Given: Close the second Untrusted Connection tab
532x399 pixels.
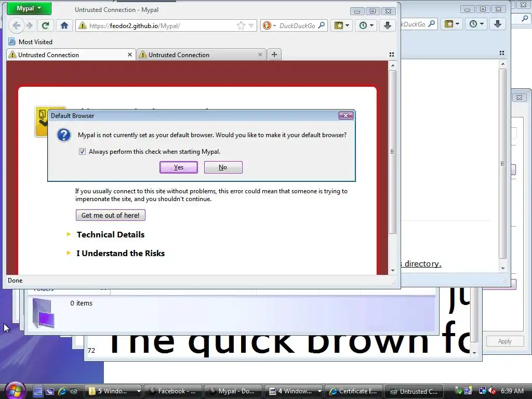Looking at the screenshot, I should pyautogui.click(x=260, y=55).
